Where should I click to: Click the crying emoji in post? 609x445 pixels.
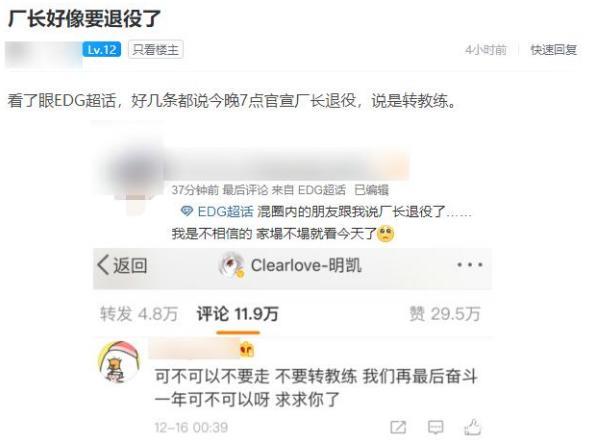386,233
